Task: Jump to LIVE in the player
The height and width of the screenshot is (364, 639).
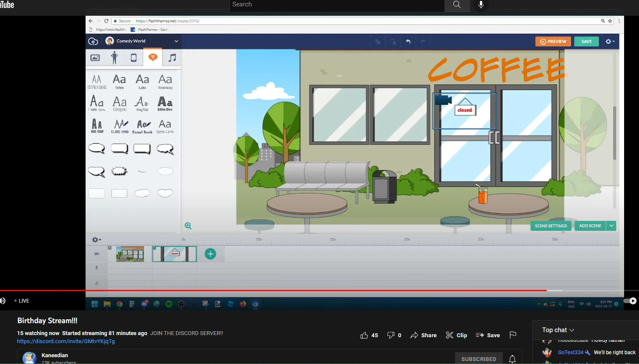Action: click(x=22, y=301)
